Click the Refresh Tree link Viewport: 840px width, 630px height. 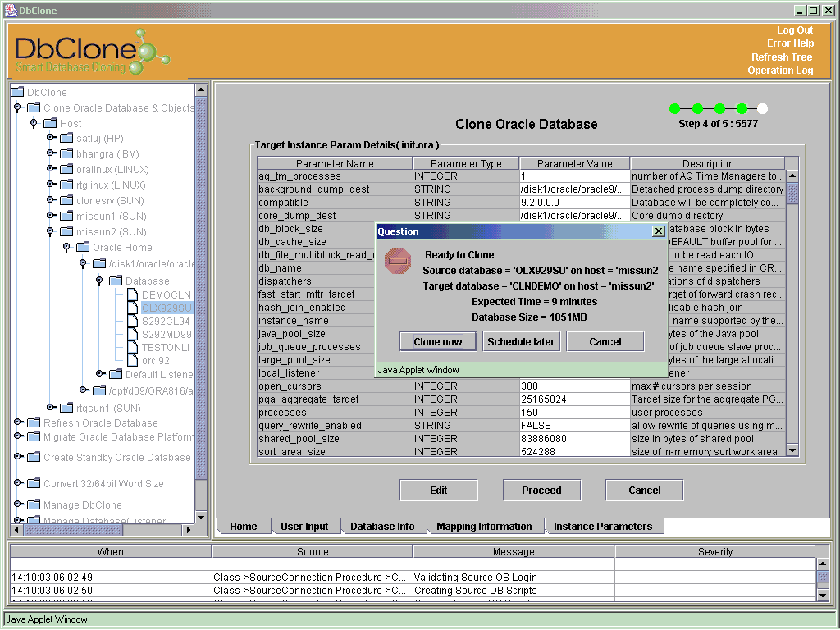click(782, 57)
